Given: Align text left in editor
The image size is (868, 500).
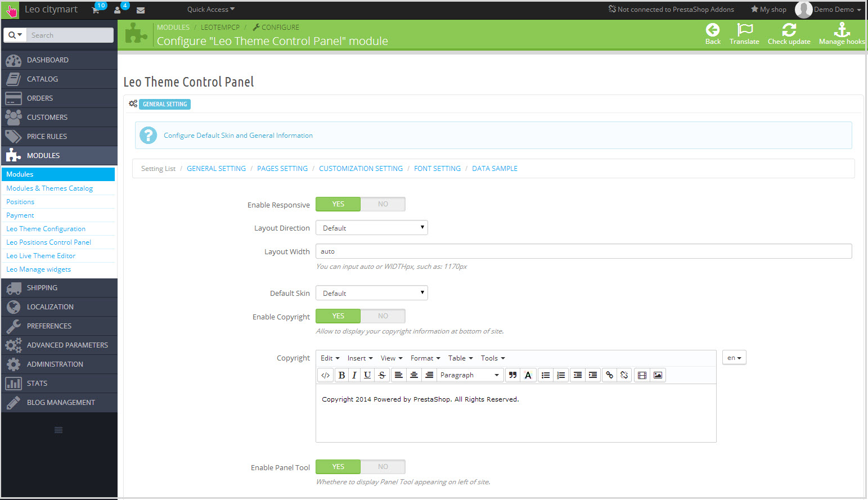Looking at the screenshot, I should coord(398,375).
